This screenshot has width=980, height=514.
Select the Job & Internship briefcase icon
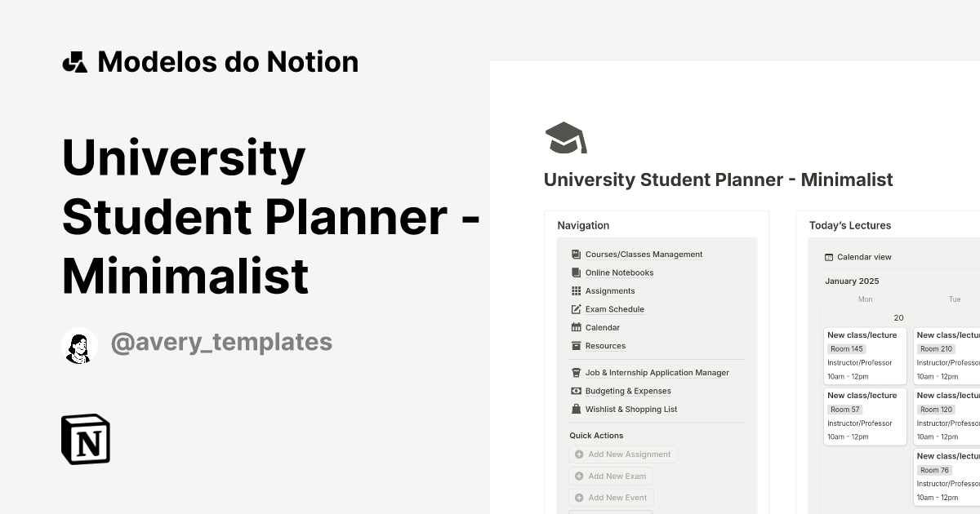pos(575,372)
